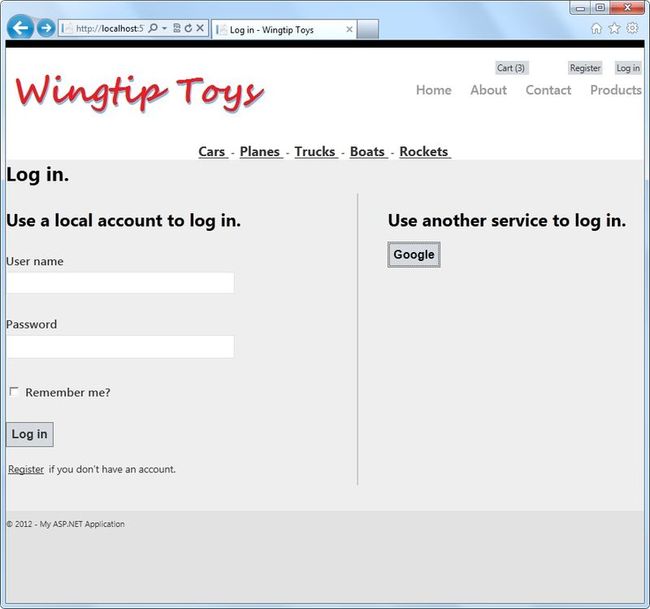Open the address bar dropdown arrow

(165, 28)
